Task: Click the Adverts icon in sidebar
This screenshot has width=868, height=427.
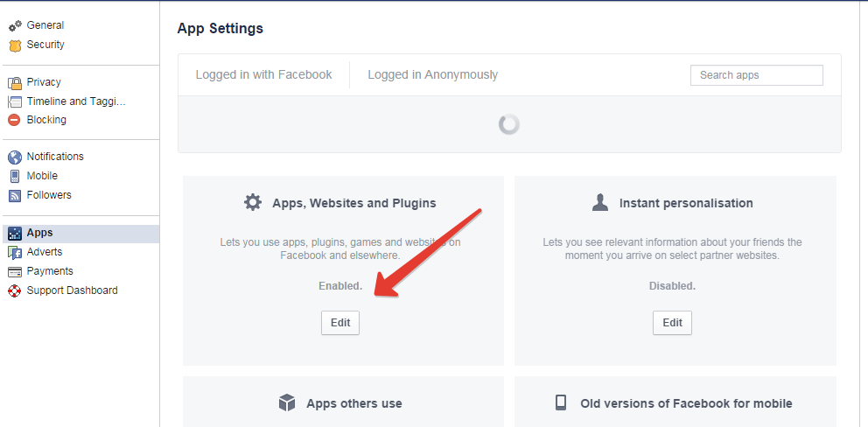Action: click(15, 253)
